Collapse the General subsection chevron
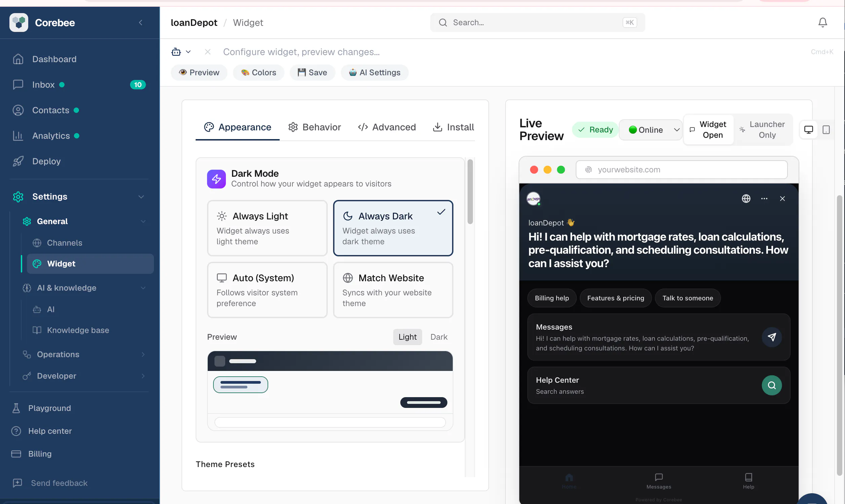The width and height of the screenshot is (845, 504). (x=143, y=221)
